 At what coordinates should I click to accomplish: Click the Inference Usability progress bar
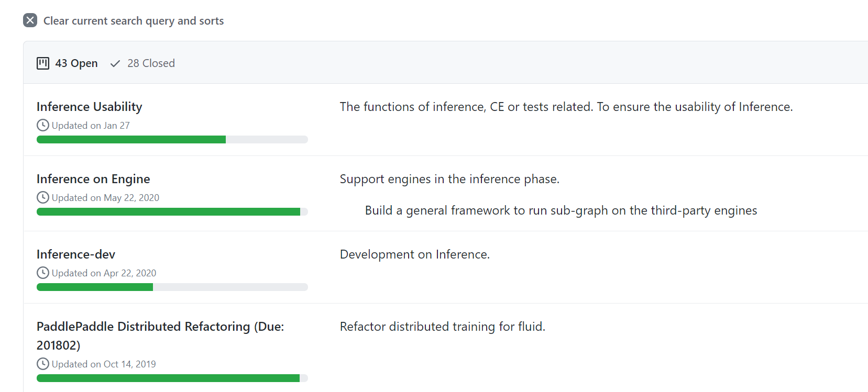pos(172,139)
